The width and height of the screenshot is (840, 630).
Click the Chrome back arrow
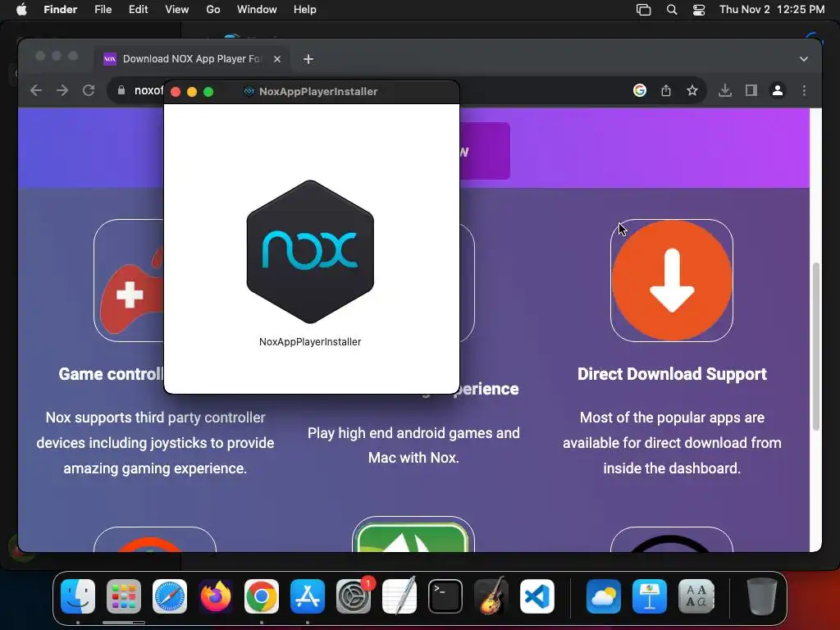coord(36,90)
